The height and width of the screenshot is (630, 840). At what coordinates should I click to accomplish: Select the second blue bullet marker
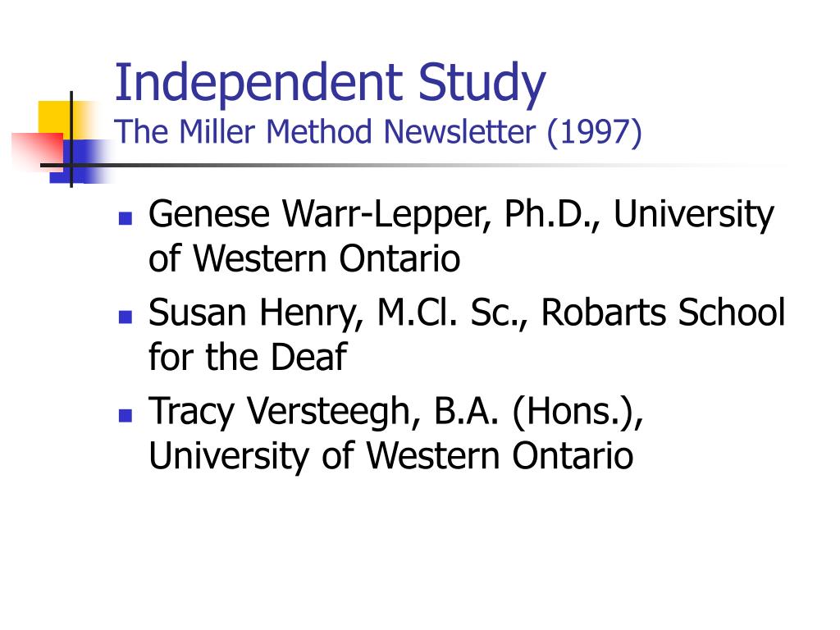pos(126,317)
